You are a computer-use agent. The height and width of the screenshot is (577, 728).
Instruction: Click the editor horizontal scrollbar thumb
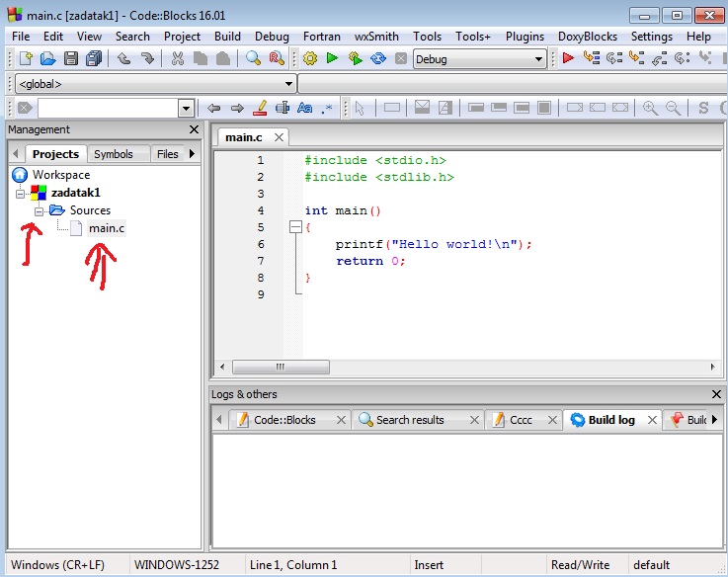point(281,367)
